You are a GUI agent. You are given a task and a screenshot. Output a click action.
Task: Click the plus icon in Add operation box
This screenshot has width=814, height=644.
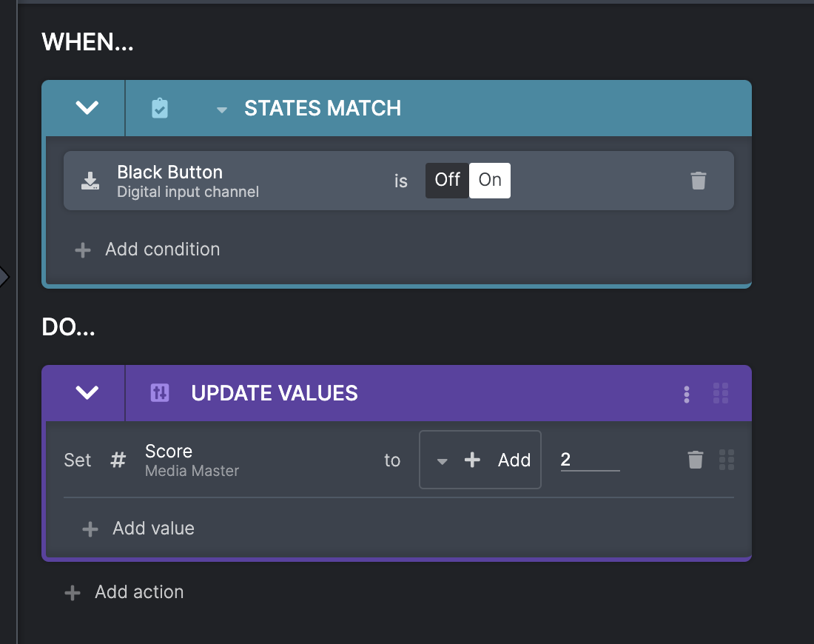[472, 460]
